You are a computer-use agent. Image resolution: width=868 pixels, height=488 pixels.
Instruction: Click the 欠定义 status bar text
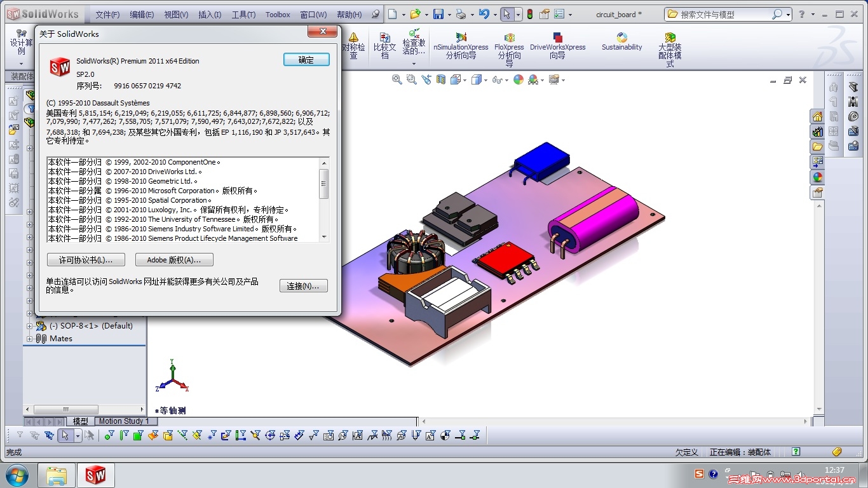687,452
